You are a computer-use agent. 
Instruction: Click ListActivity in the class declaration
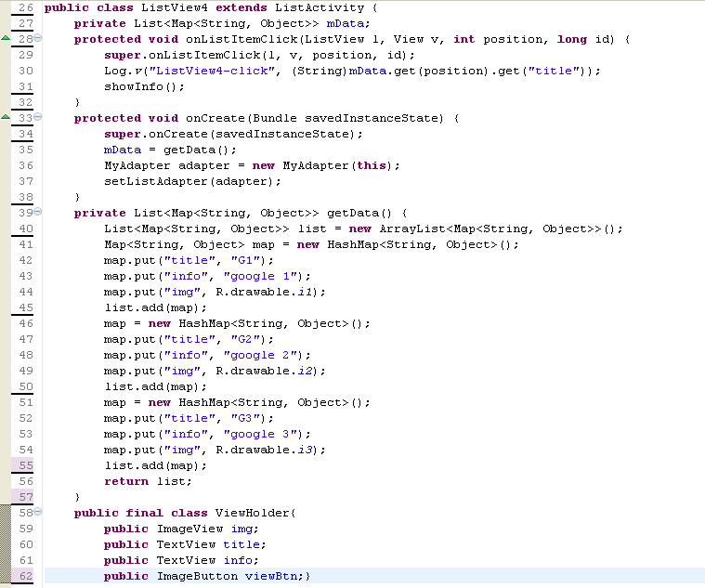(320, 7)
